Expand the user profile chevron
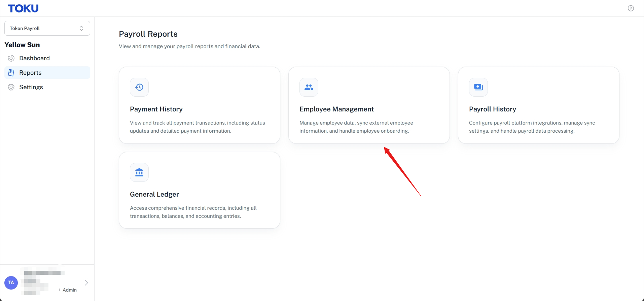This screenshot has height=301, width=644. pyautogui.click(x=86, y=283)
